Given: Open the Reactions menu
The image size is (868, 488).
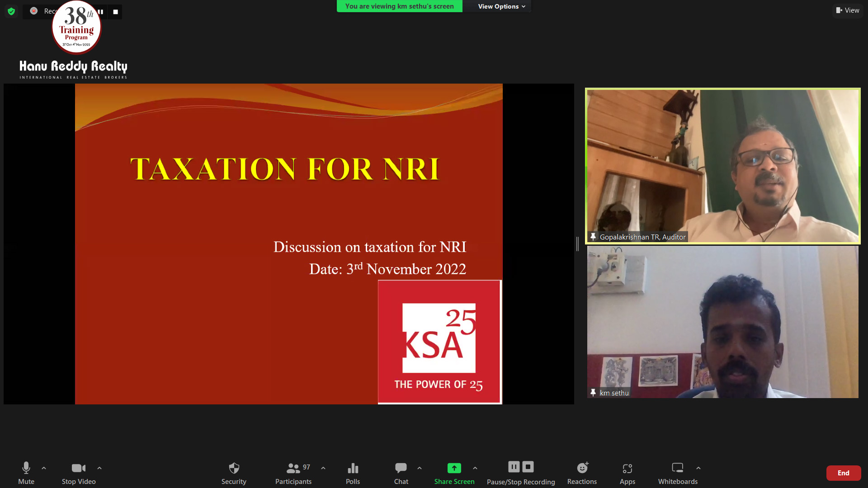Looking at the screenshot, I should pos(582,473).
